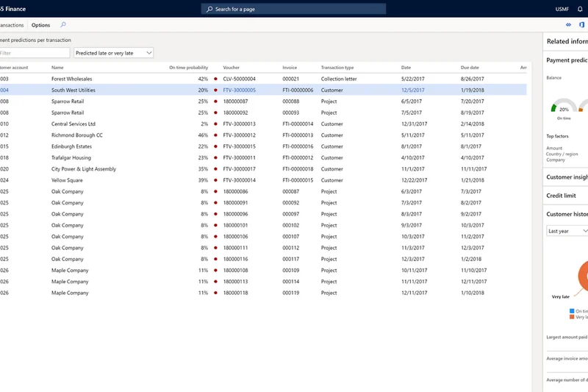The image size is (588, 392).
Task: Select the South West Utilities name cell
Action: coord(73,90)
